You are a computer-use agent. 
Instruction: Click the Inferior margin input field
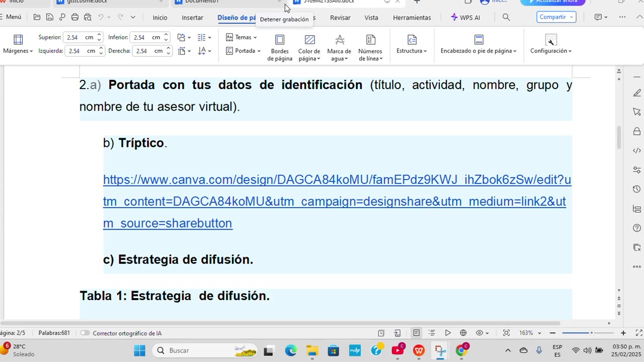146,37
